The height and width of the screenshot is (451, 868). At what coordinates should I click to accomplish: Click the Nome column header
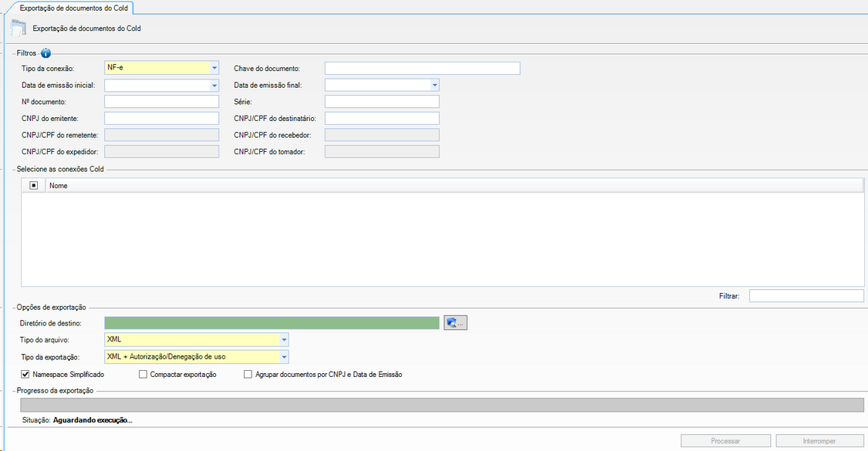pos(454,185)
